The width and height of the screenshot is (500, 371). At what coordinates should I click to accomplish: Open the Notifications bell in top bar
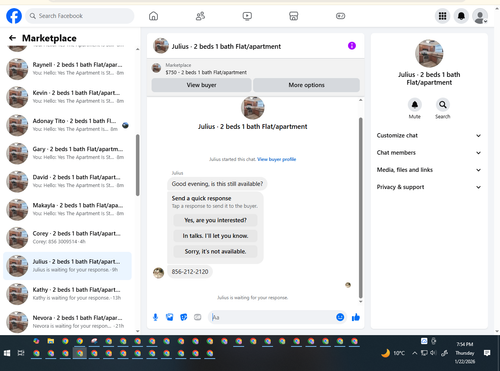click(x=461, y=16)
